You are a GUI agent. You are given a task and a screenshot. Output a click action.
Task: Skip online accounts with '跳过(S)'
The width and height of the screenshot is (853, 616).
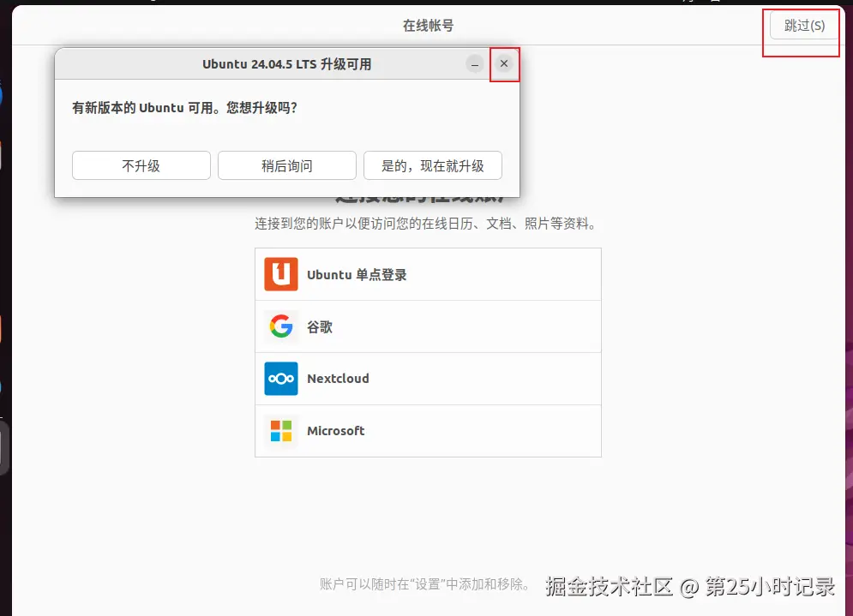[x=804, y=26]
